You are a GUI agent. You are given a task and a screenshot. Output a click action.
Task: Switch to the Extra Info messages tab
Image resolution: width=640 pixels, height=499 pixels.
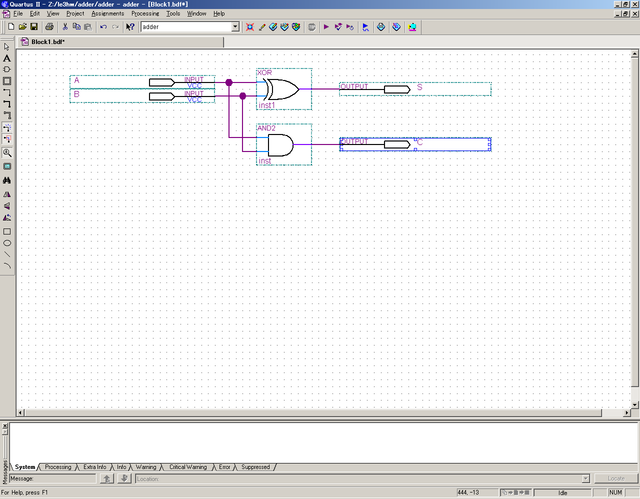pos(95,467)
